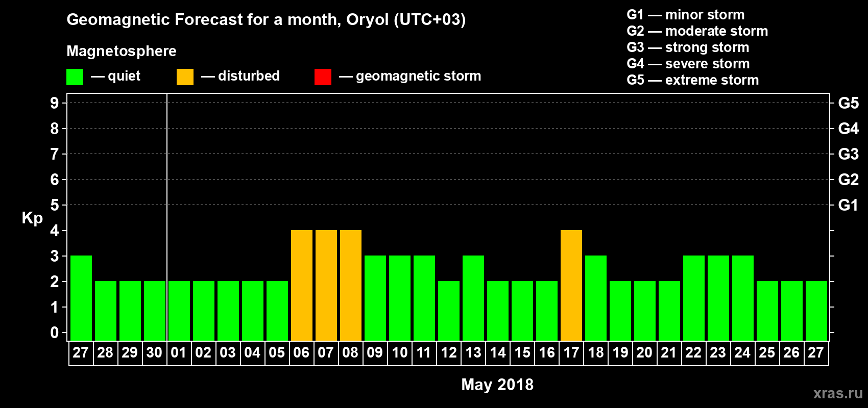The height and width of the screenshot is (408, 868).
Task: Click the green quiet legend swatch
Action: click(75, 77)
